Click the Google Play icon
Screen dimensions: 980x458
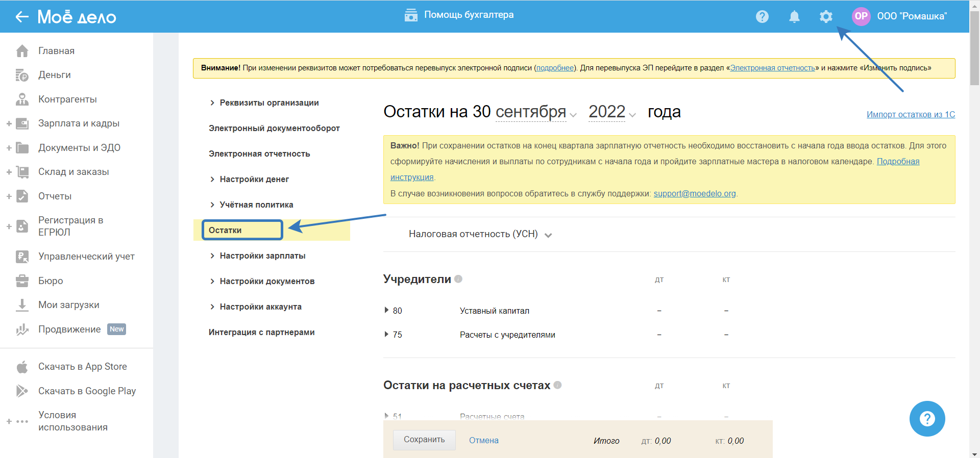22,391
